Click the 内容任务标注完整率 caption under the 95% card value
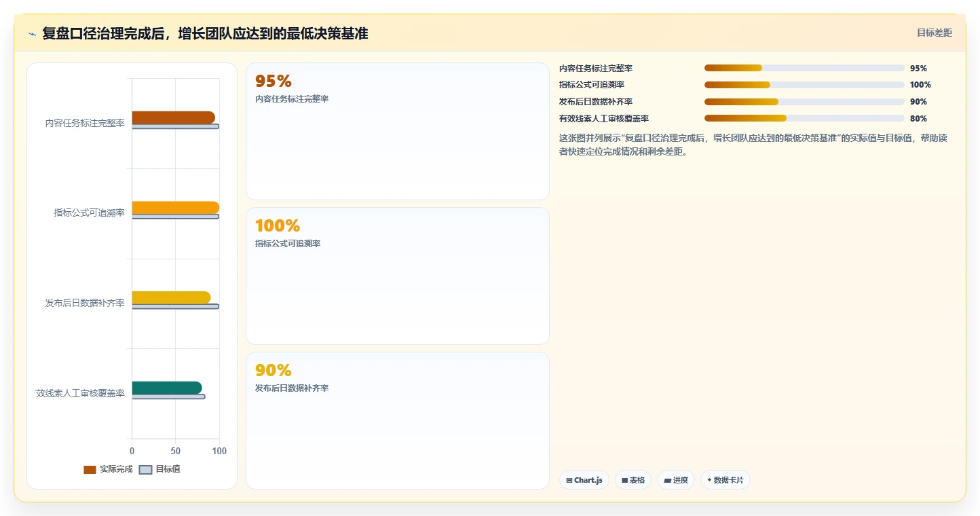This screenshot has height=516, width=980. tap(292, 99)
